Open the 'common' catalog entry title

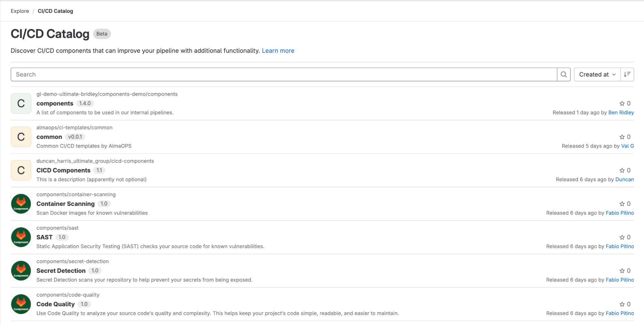pyautogui.click(x=49, y=137)
